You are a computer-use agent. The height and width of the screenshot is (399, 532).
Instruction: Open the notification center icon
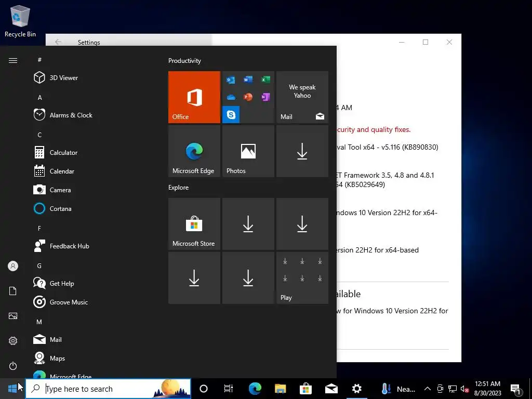(x=516, y=389)
